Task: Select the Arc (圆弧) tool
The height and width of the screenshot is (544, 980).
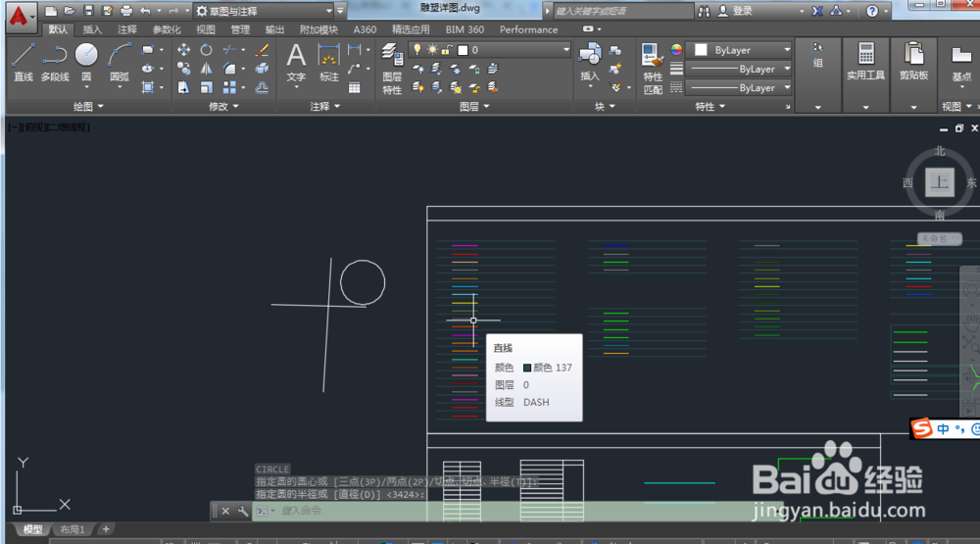Action: pyautogui.click(x=119, y=62)
